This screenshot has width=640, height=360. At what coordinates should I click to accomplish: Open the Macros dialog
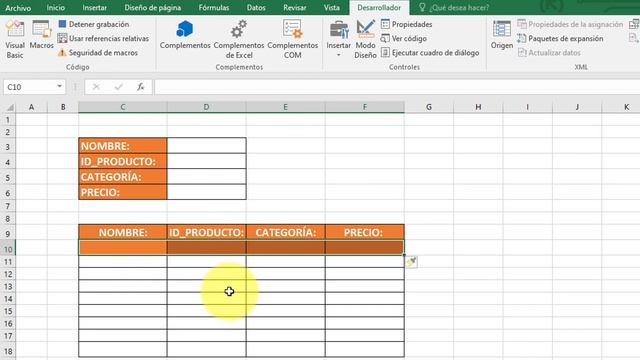[x=41, y=34]
